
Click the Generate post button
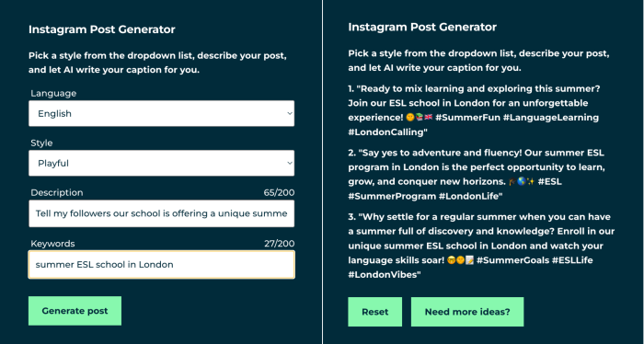(x=75, y=311)
